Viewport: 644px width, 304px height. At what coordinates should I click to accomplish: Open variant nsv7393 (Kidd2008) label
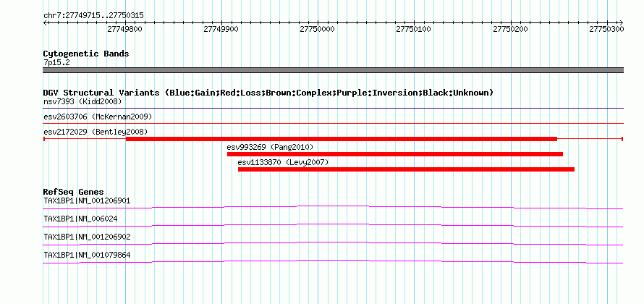82,101
